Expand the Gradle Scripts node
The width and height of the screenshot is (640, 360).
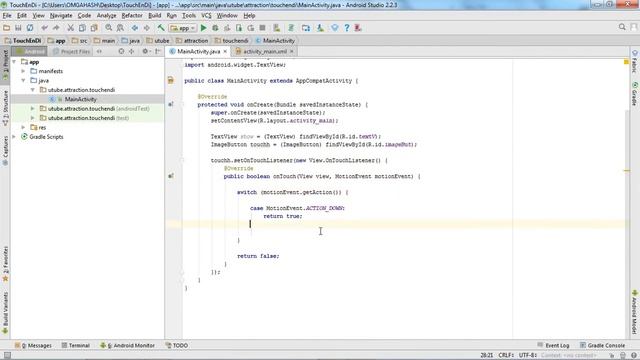[x=14, y=137]
